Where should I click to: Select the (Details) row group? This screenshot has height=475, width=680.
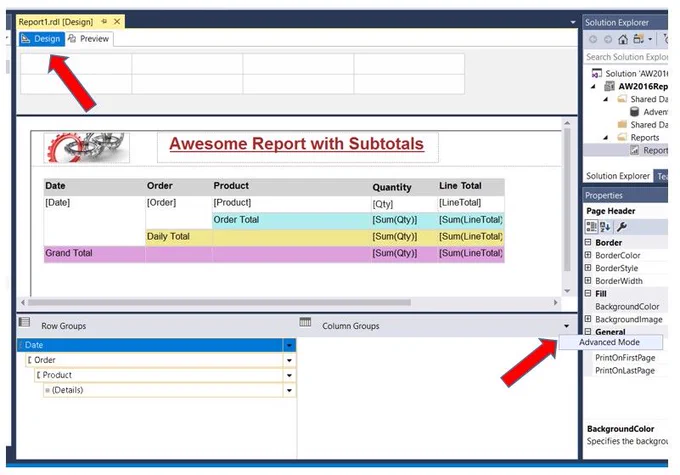pyautogui.click(x=163, y=390)
